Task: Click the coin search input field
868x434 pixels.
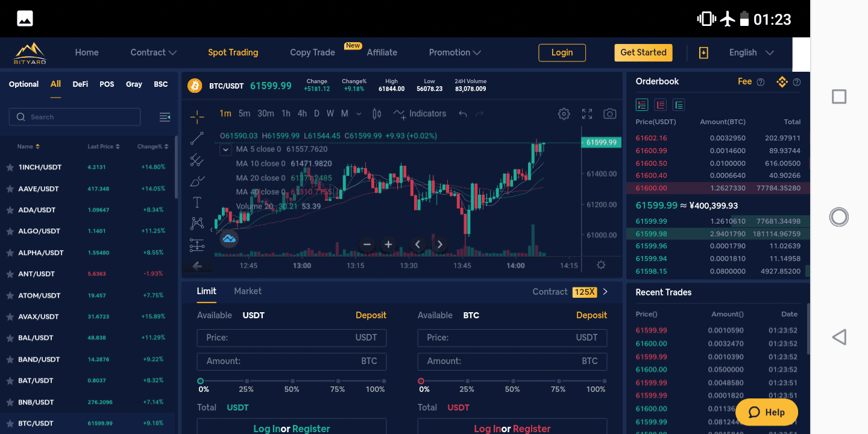Action: (x=75, y=117)
